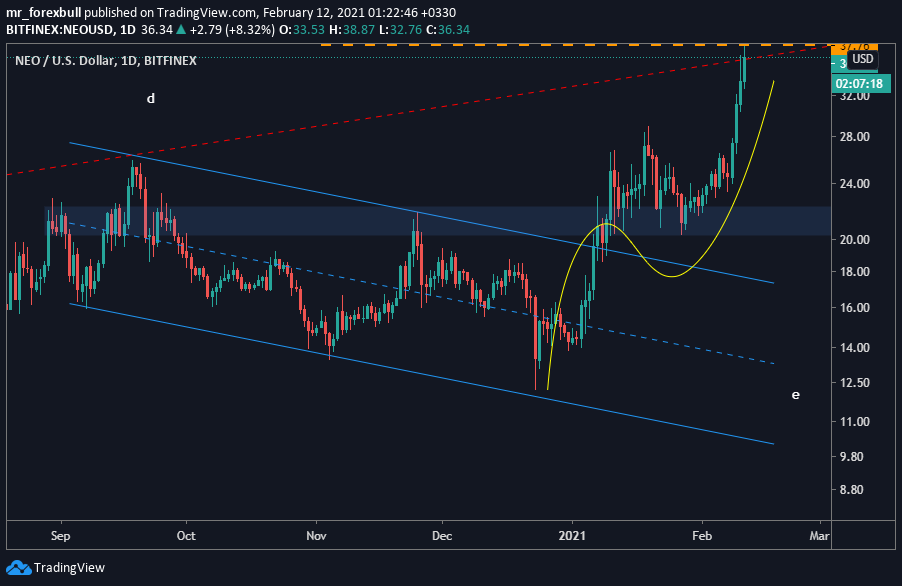Click the "TradingView" wordmark beside the logo
The height and width of the screenshot is (586, 902).
69,568
